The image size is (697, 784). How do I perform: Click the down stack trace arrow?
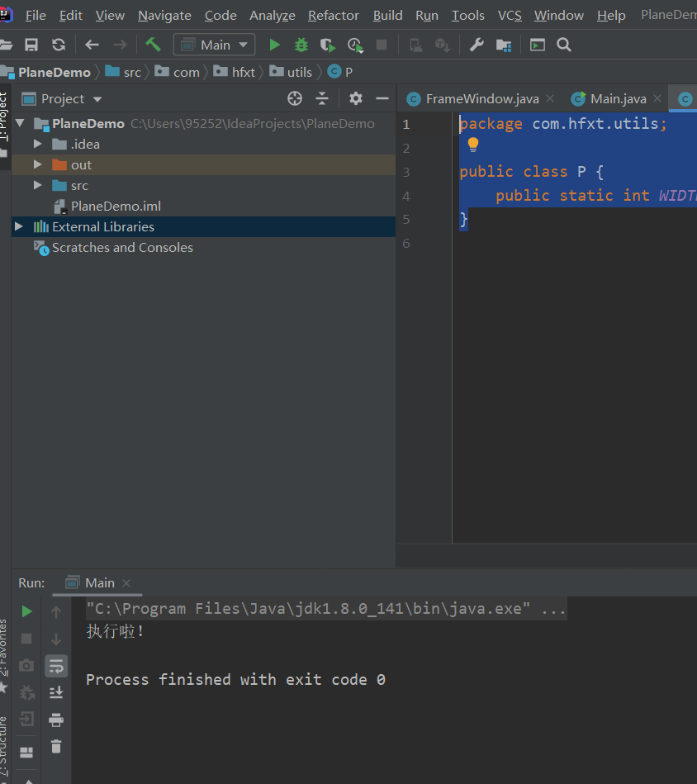[x=56, y=639]
